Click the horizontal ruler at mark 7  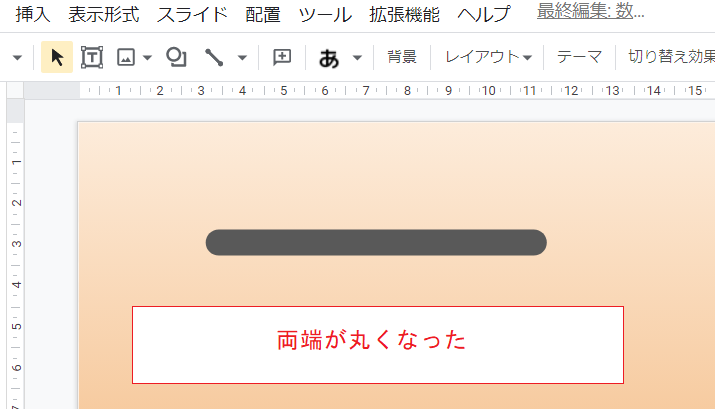pos(366,90)
